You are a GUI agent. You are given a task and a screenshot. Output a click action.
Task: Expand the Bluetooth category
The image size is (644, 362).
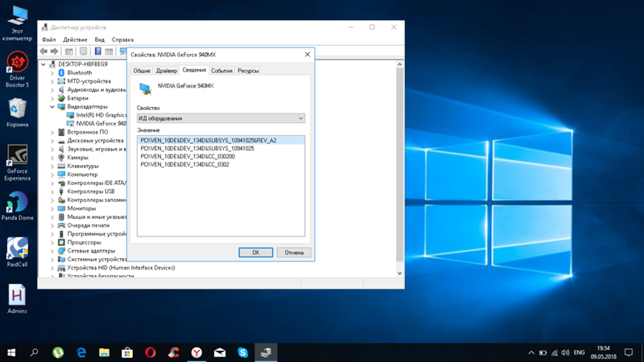(52, 72)
